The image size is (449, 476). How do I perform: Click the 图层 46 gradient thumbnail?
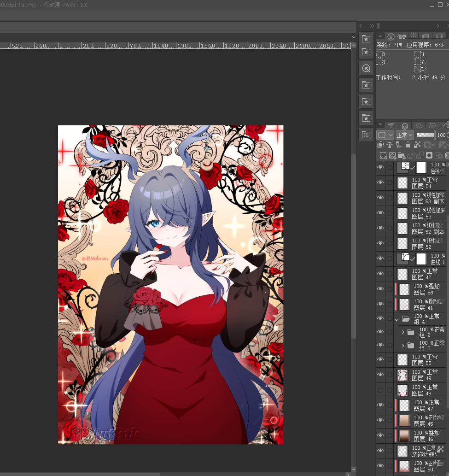pyautogui.click(x=404, y=436)
